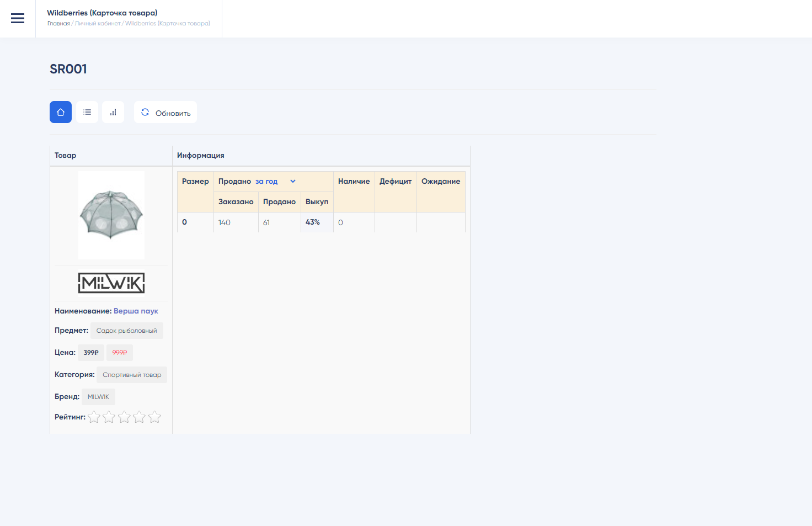This screenshot has width=812, height=526.
Task: Click the MILWIK brand logo image
Action: 111,283
